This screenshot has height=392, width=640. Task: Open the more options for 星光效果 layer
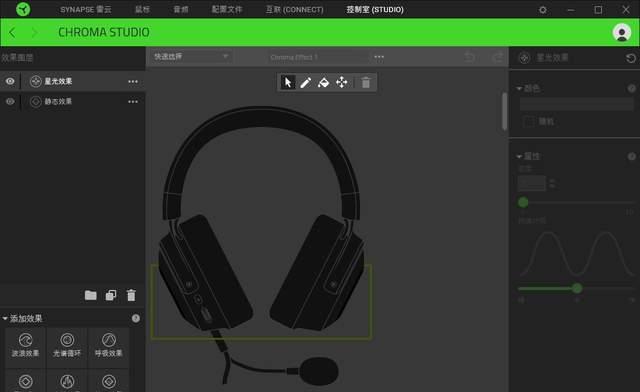point(133,81)
